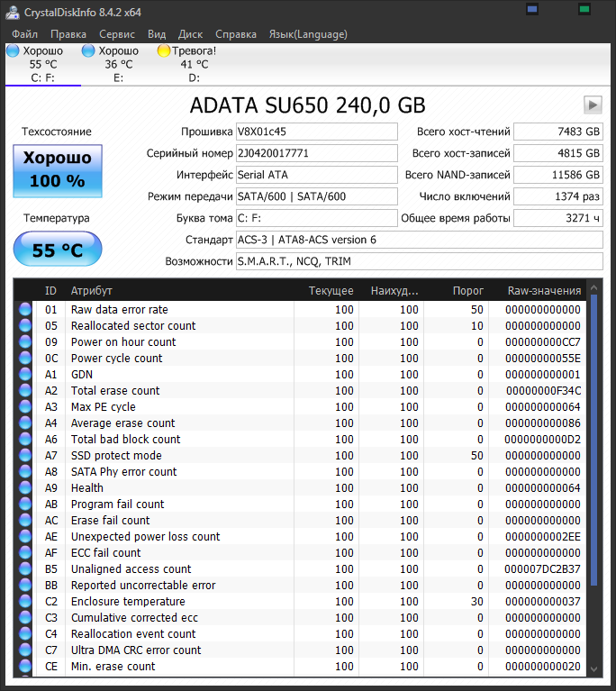Select the D: disk tab marked Тревога!
Screen dimensions: 616x691
[194, 64]
